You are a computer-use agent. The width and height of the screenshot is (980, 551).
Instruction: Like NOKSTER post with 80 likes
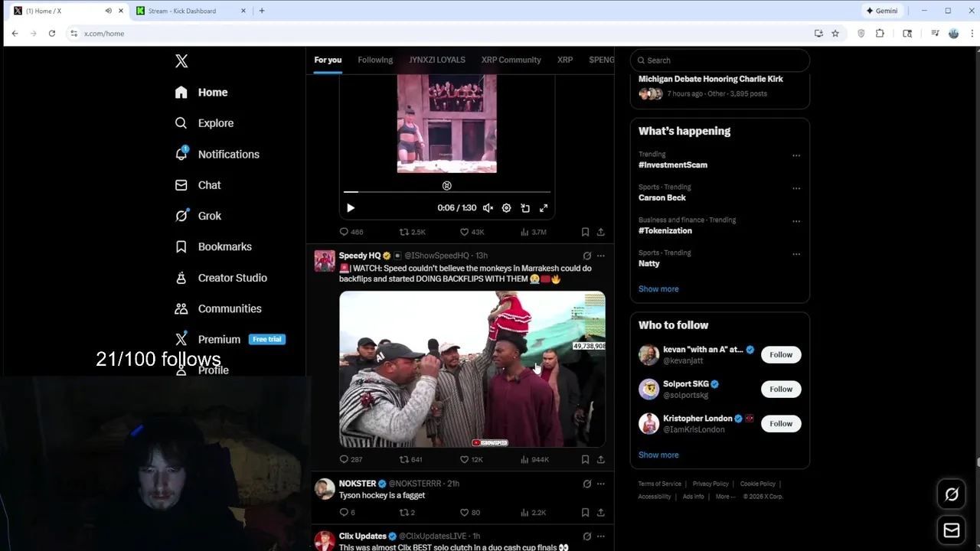470,512
